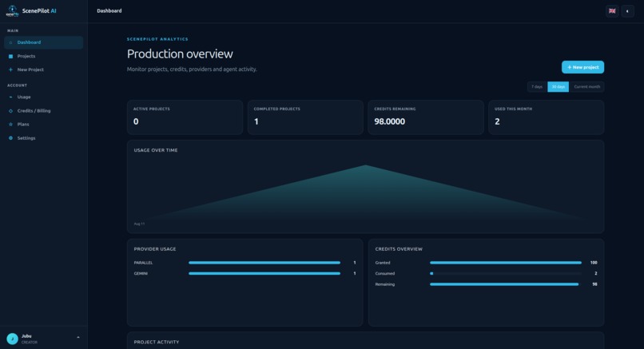
Task: Click the PROJECT ACTIVITY section title
Action: click(157, 342)
